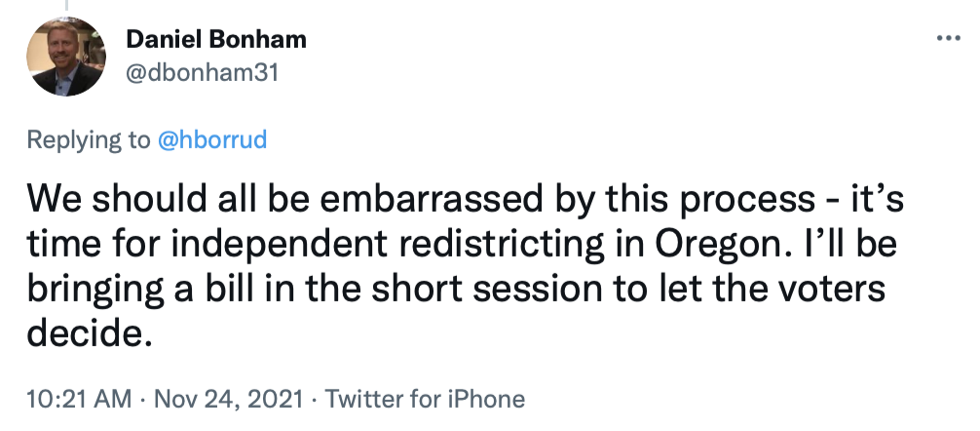Screen dimensions: 980x431
Task: Click the word "time" starting the second line
Action: coord(60,244)
